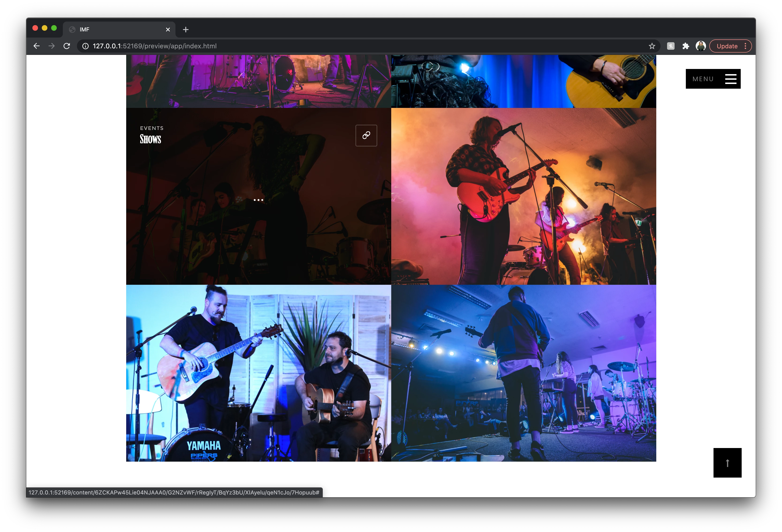Open Chrome three-dot menu
The image size is (782, 532).
[x=745, y=46]
